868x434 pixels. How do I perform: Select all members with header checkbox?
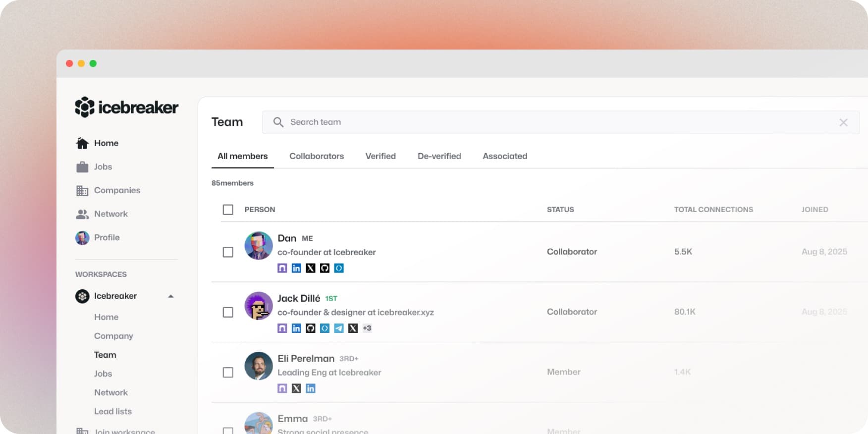coord(228,210)
